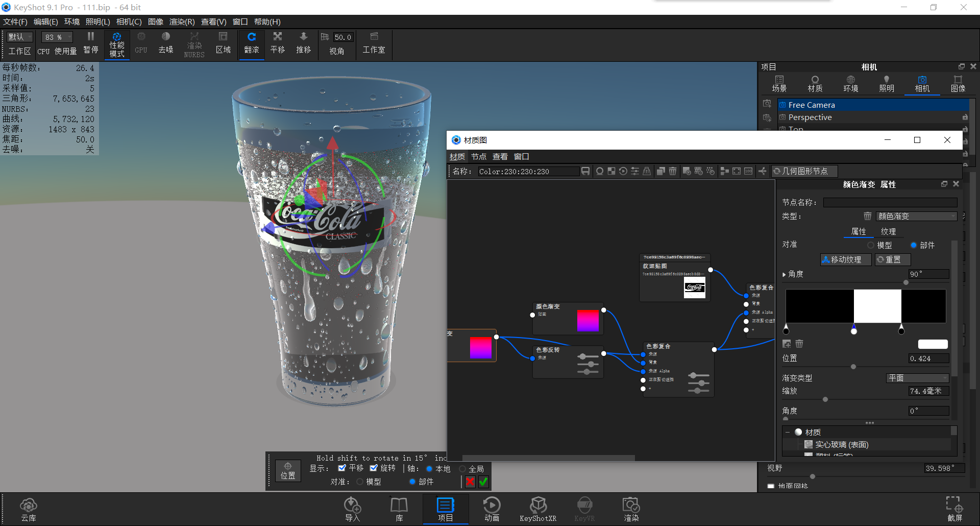Image resolution: width=980 pixels, height=526 pixels.
Task: Open the 渲染 render dialog
Action: [631, 509]
